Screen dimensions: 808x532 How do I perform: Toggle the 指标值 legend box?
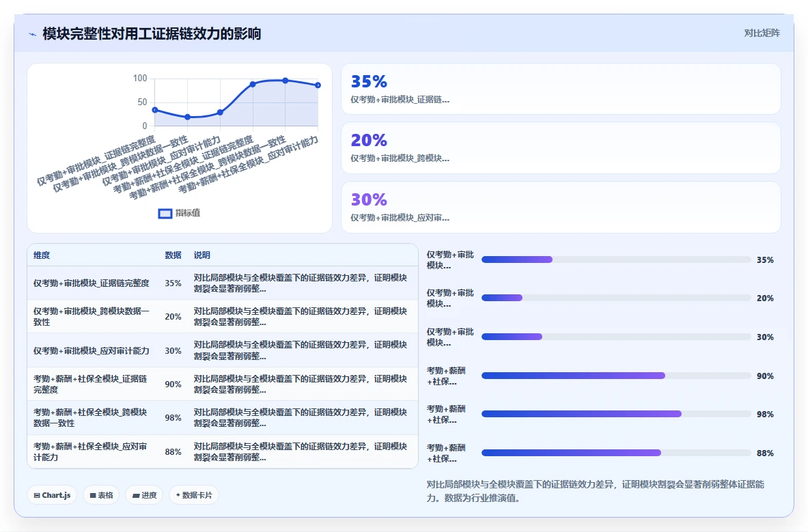tap(165, 214)
